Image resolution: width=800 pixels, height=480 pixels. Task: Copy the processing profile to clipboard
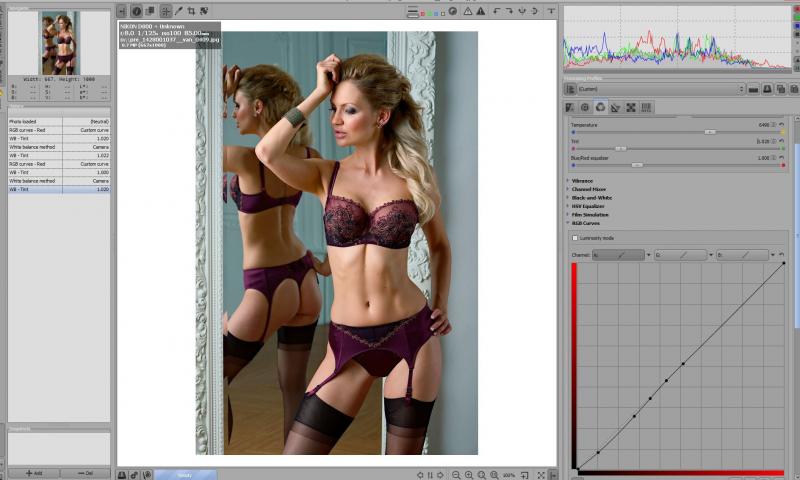pyautogui.click(x=781, y=89)
